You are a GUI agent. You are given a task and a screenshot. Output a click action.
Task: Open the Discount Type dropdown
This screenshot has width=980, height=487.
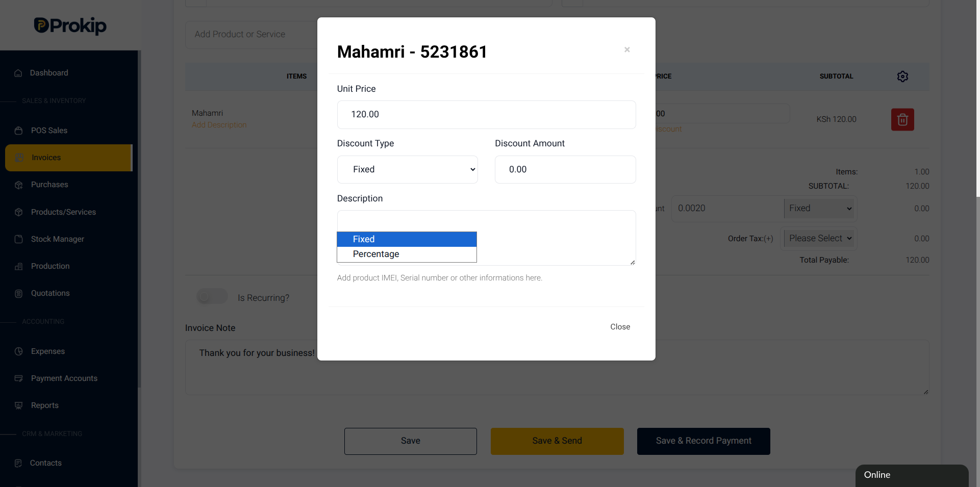click(x=407, y=169)
